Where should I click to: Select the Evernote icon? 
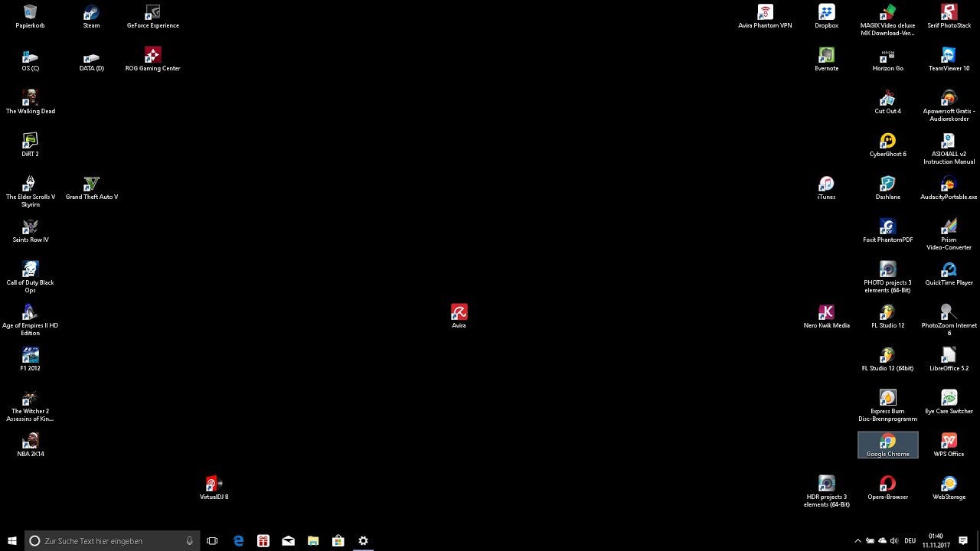tap(826, 60)
